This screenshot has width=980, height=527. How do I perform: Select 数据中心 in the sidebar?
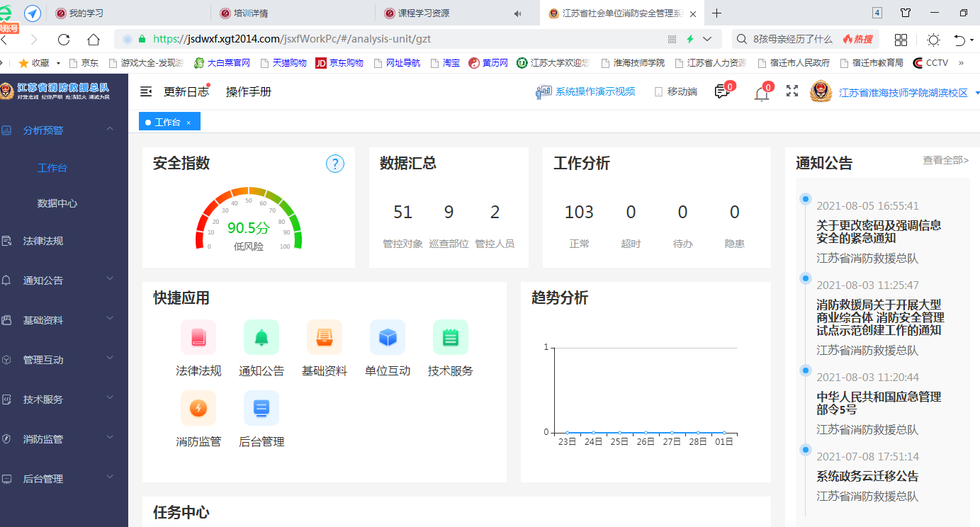pyautogui.click(x=57, y=203)
